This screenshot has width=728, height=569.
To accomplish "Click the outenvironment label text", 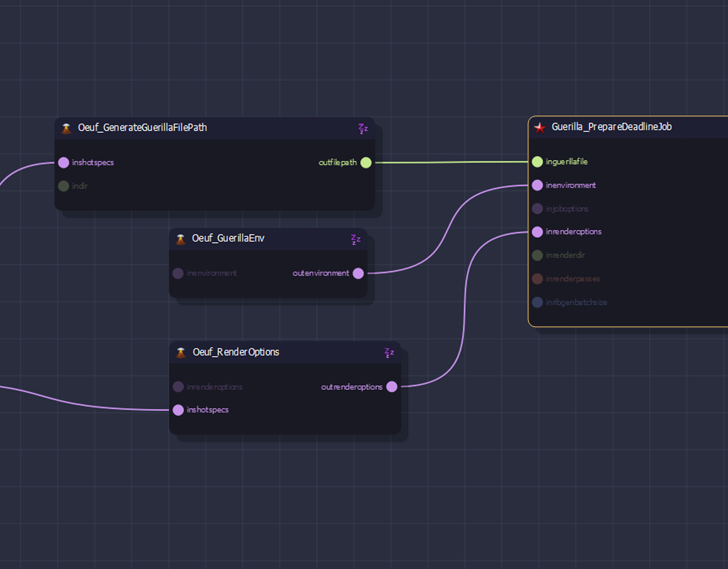I will [x=321, y=273].
